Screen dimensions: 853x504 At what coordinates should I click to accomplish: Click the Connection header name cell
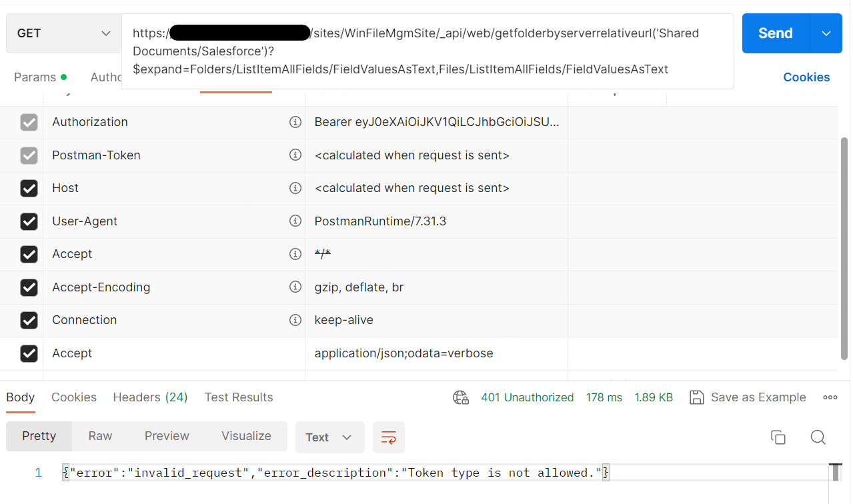pyautogui.click(x=174, y=320)
